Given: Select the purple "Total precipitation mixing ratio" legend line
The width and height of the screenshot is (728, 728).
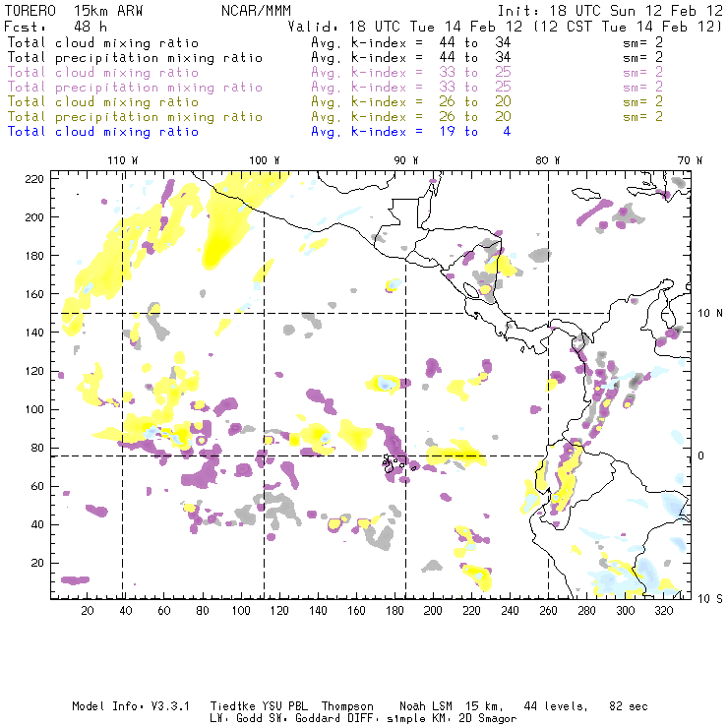Looking at the screenshot, I should pyautogui.click(x=135, y=88).
